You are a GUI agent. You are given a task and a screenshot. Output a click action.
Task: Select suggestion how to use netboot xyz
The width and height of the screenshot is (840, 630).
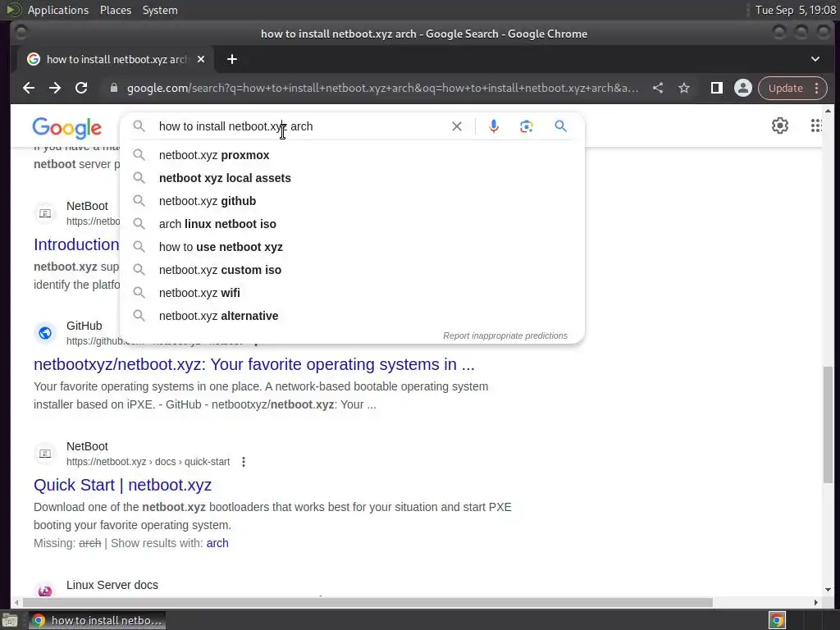coord(353,247)
